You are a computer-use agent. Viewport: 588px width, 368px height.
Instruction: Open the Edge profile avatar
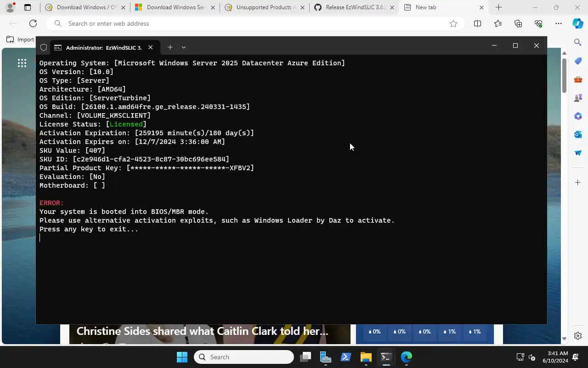coord(10,7)
